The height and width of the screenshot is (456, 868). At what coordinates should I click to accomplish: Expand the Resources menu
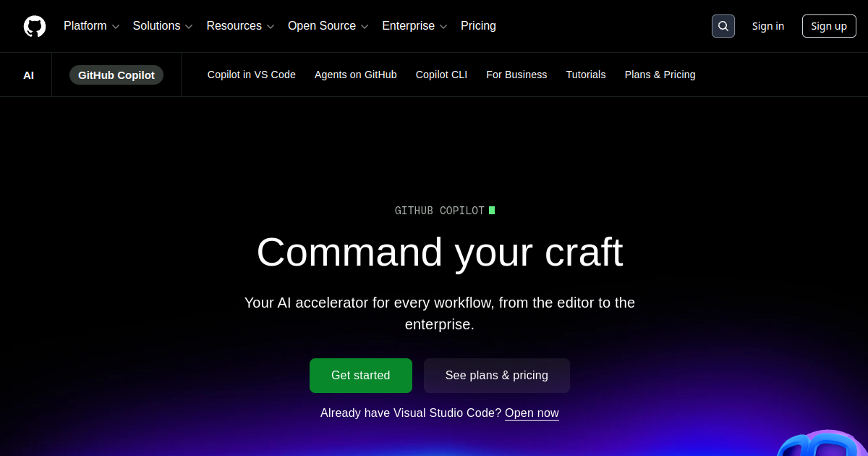click(240, 26)
